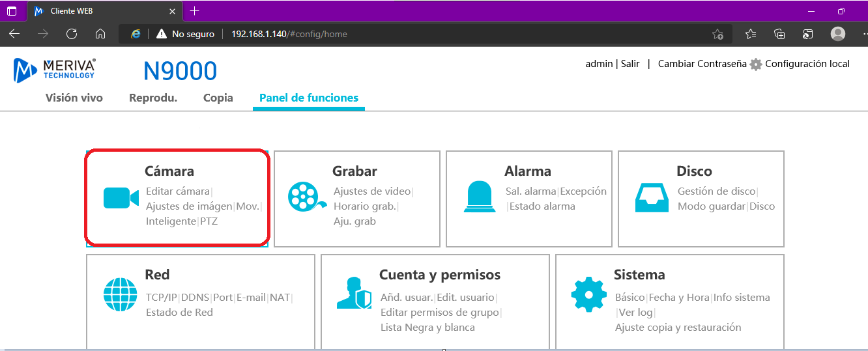Open Gestión de disco link
Viewport: 868px width, 351px height.
pos(716,191)
